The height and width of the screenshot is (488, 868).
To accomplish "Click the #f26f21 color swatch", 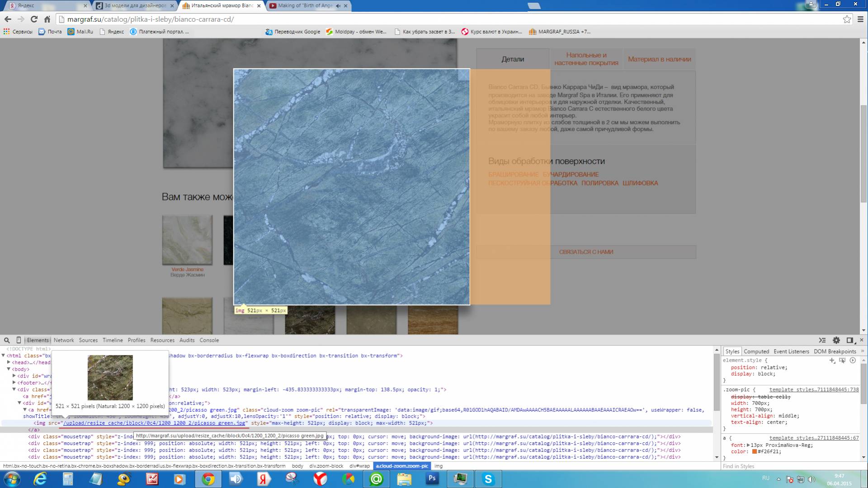I will tap(755, 451).
